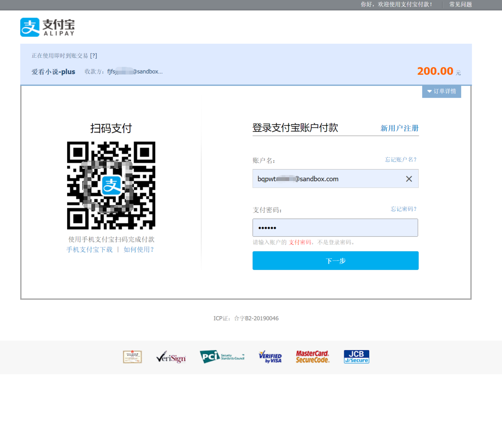The height and width of the screenshot is (448, 502).
Task: Click the red 支付密码 hint text
Action: tap(300, 242)
